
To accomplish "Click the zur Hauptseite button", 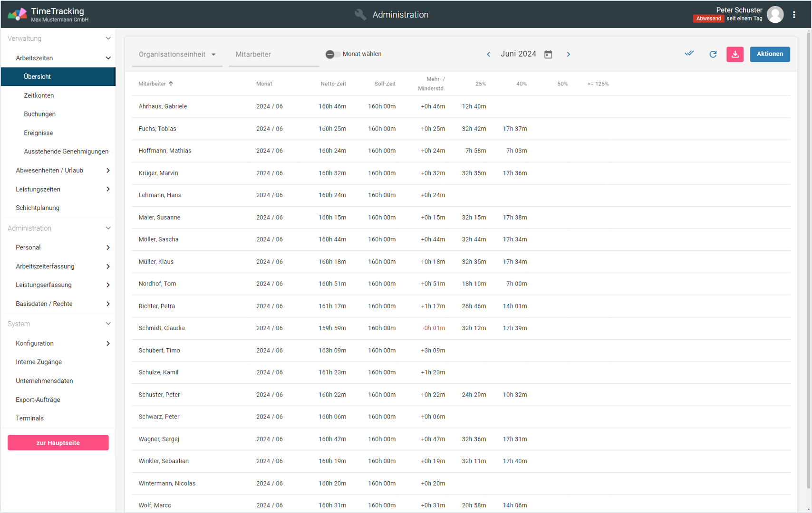I will tap(58, 443).
